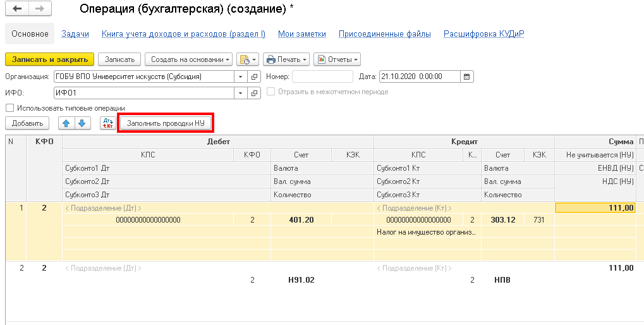Open Создать на основании dropdown
The image size is (644, 325).
(188, 59)
